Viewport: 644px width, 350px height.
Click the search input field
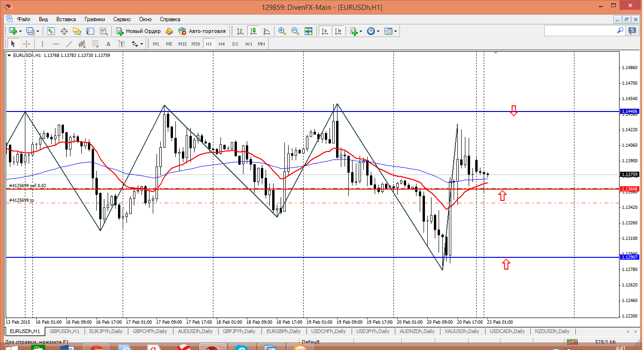580,30
